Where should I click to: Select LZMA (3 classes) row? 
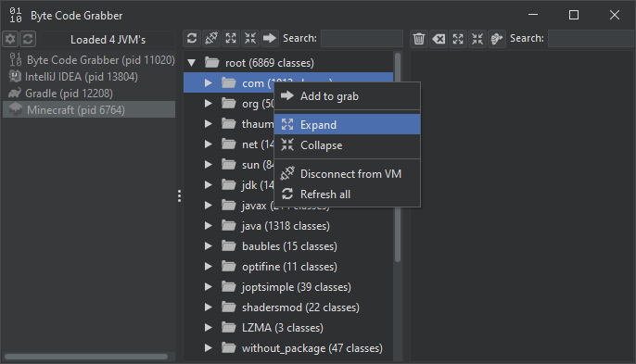coord(288,327)
